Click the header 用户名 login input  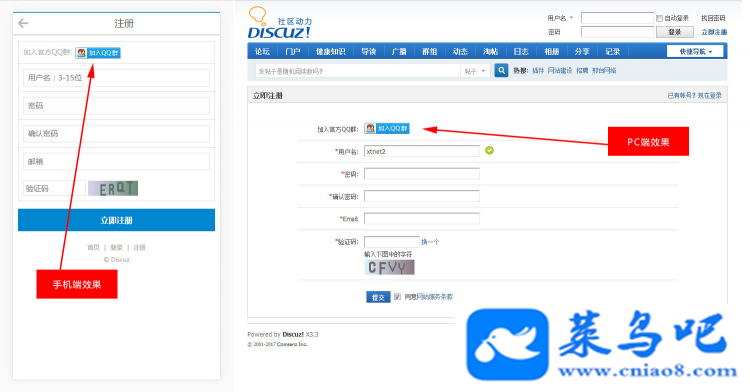617,18
